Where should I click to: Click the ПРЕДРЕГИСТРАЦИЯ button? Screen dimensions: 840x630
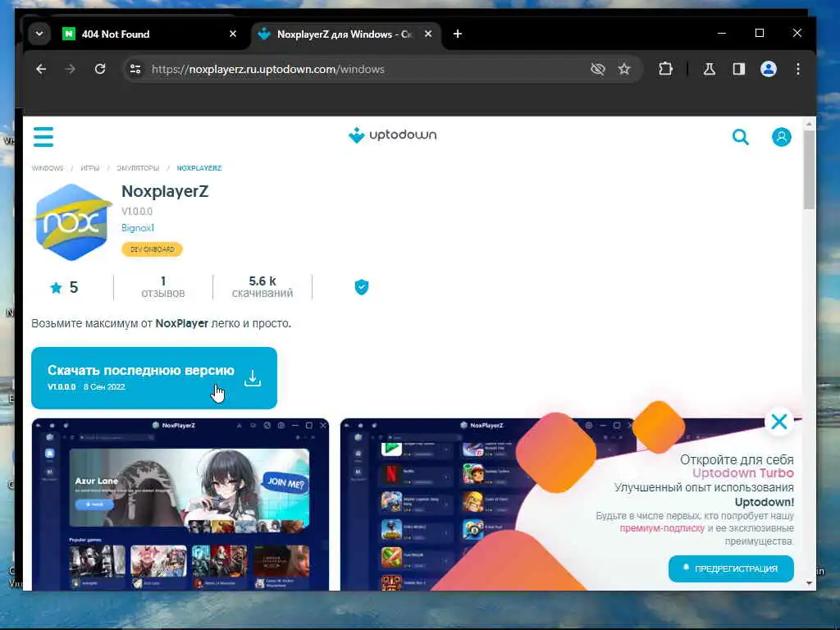731,568
